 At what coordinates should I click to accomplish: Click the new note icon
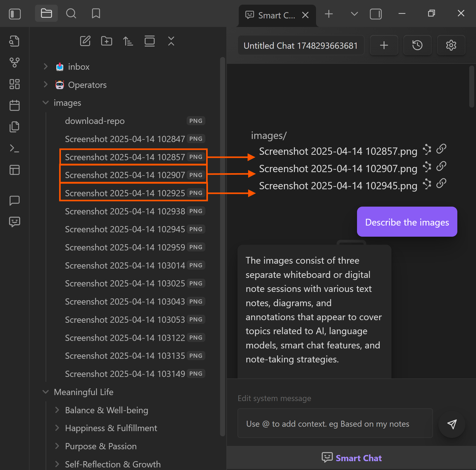(85, 41)
